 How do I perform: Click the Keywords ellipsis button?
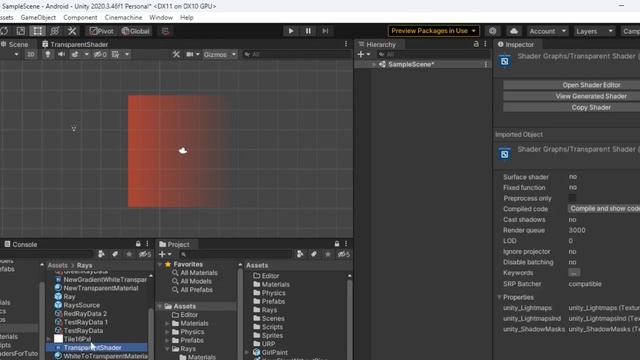click(574, 273)
